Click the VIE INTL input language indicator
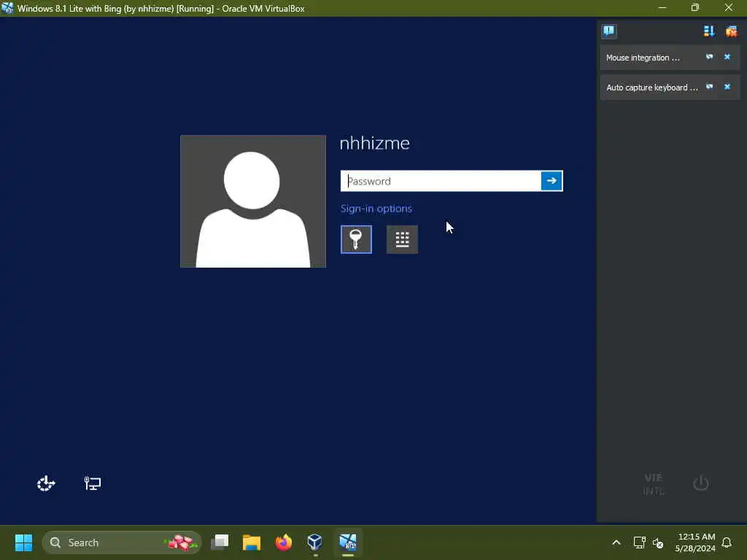This screenshot has height=560, width=747. pyautogui.click(x=654, y=484)
